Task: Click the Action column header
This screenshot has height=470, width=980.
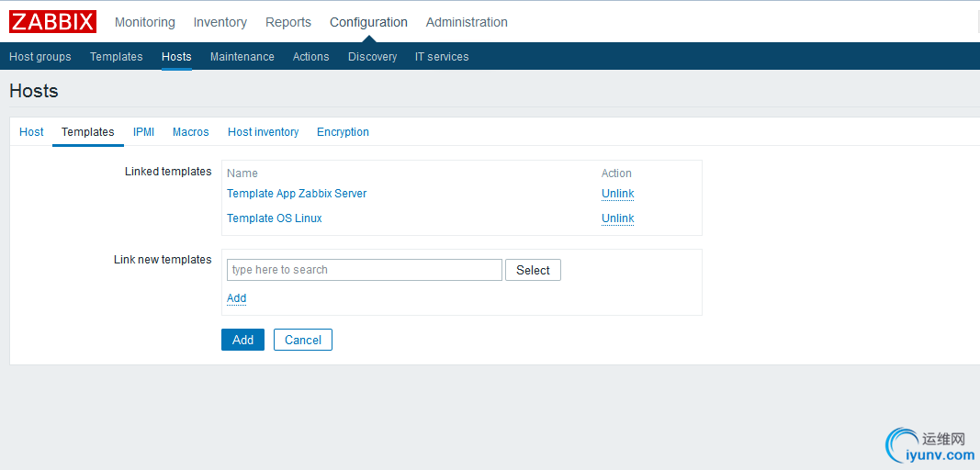Action: click(x=616, y=173)
